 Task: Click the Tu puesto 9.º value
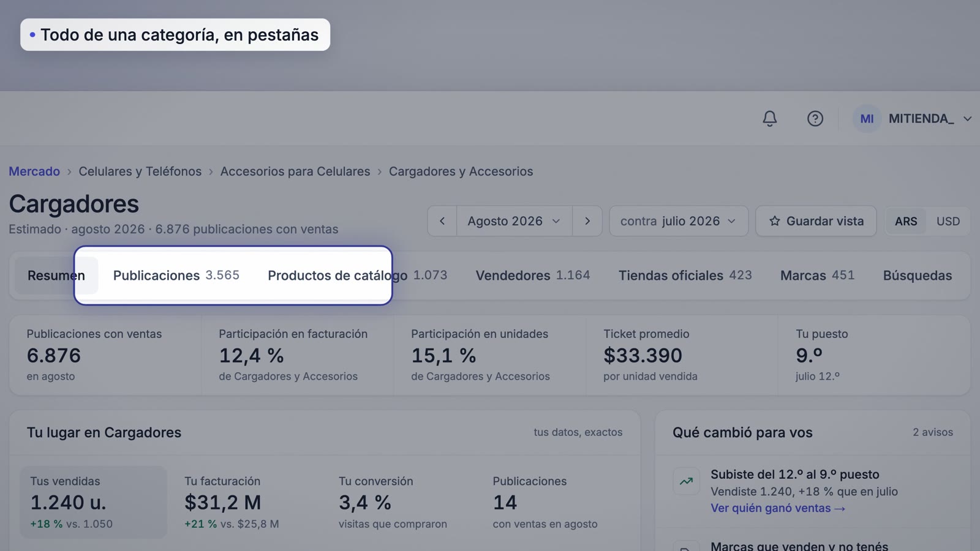[809, 355]
